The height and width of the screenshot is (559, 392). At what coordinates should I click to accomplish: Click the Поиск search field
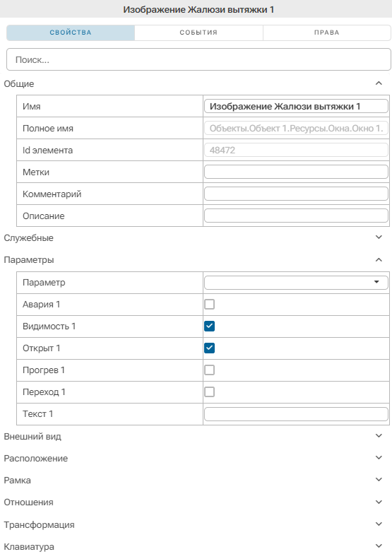coord(199,59)
